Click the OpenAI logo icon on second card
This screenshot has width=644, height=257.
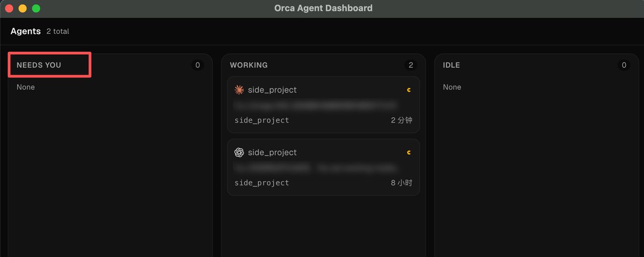click(x=239, y=152)
